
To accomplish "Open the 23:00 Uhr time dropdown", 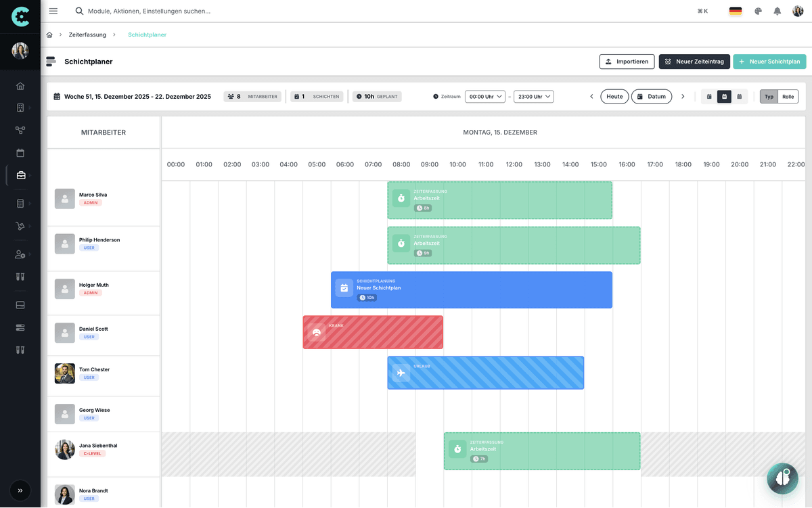I will pyautogui.click(x=535, y=96).
